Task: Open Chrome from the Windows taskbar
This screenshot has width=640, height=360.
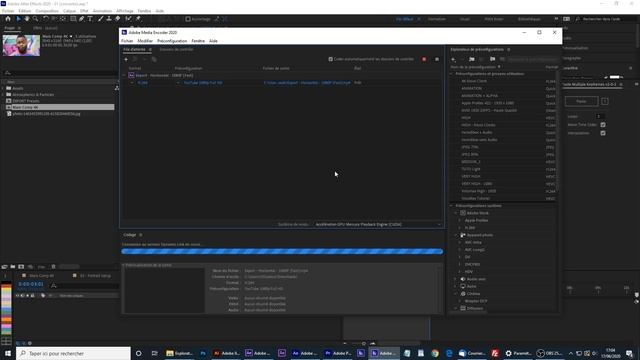Action: 435,353
